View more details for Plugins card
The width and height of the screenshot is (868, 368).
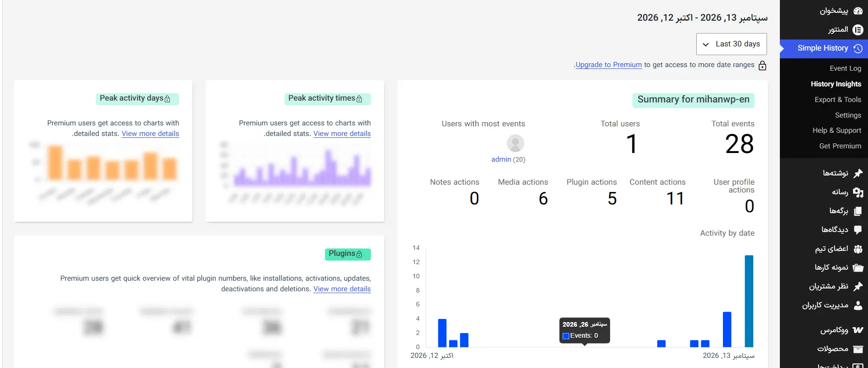click(342, 289)
